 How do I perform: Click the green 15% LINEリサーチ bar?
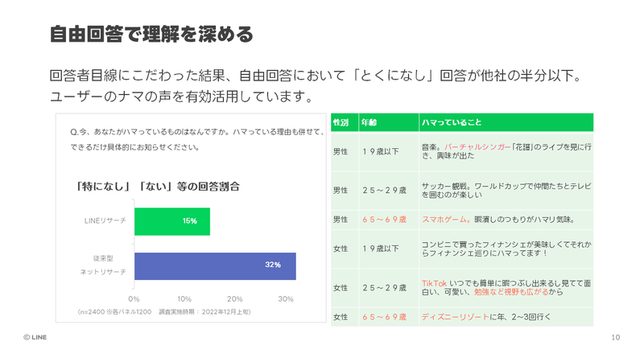(171, 221)
